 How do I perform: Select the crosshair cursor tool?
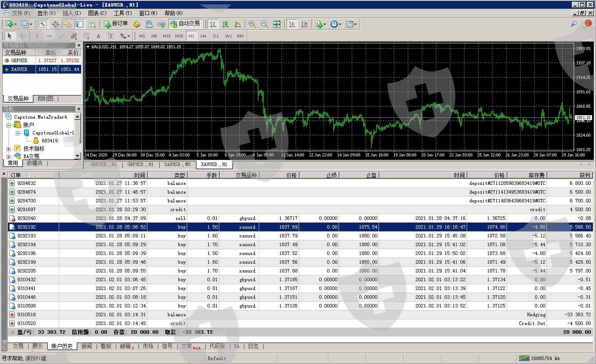[22, 36]
